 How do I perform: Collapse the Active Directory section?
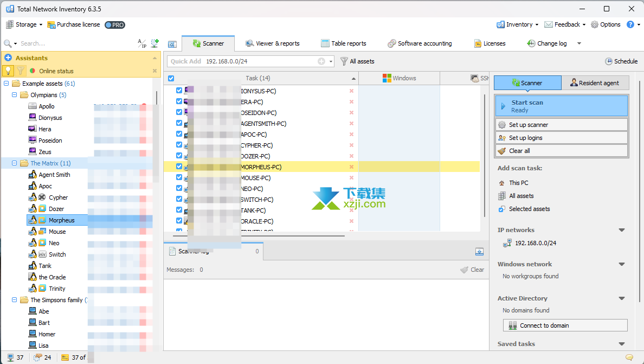(x=621, y=299)
